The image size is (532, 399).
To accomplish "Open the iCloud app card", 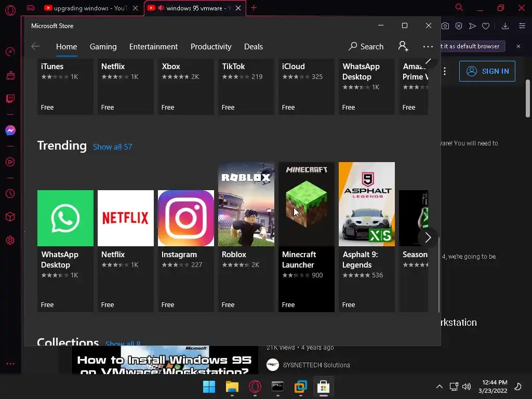I will tap(307, 87).
